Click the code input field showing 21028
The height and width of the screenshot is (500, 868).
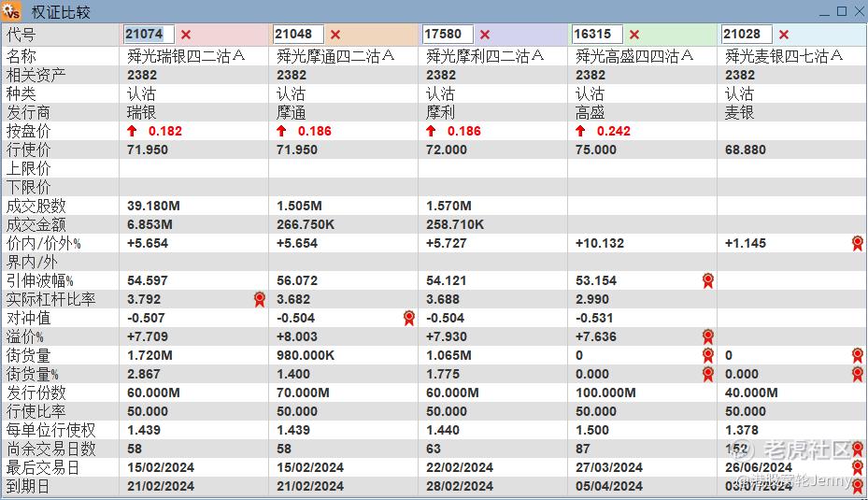point(747,35)
